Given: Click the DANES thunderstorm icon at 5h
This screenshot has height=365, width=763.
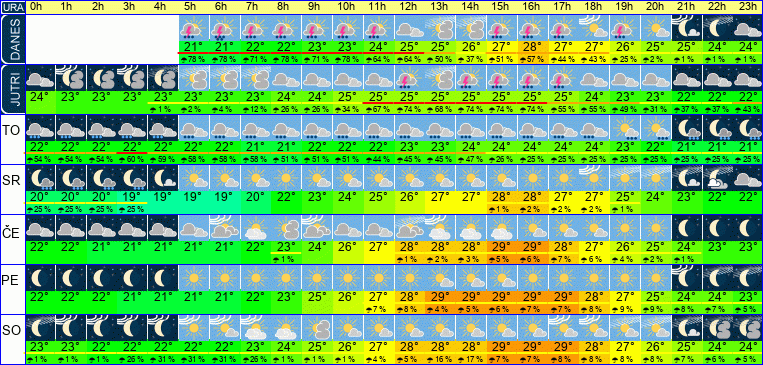Looking at the screenshot, I should [193, 28].
